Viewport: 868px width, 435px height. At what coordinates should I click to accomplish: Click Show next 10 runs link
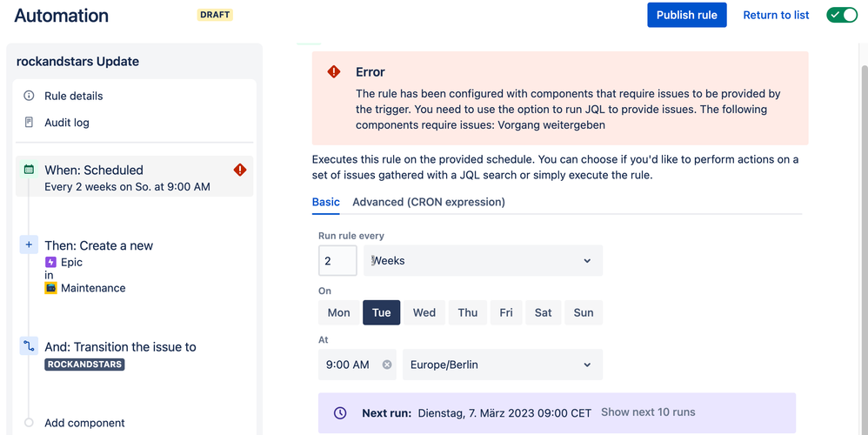[648, 412]
